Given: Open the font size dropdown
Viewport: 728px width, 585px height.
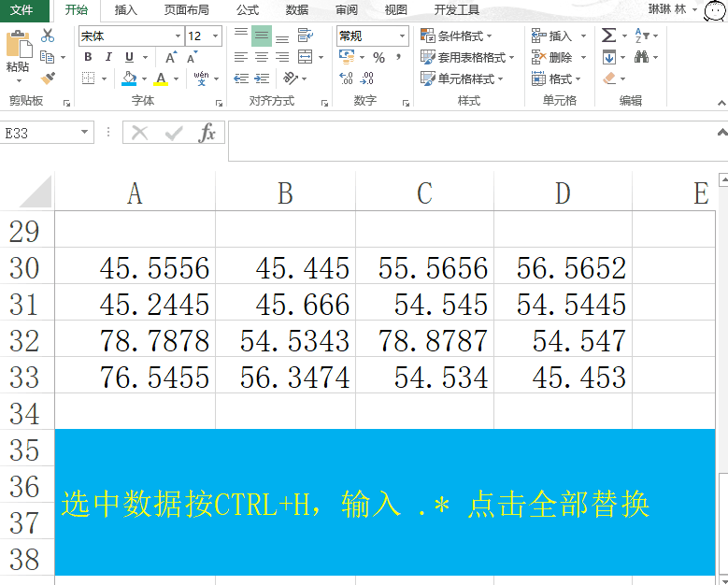Looking at the screenshot, I should tap(216, 36).
